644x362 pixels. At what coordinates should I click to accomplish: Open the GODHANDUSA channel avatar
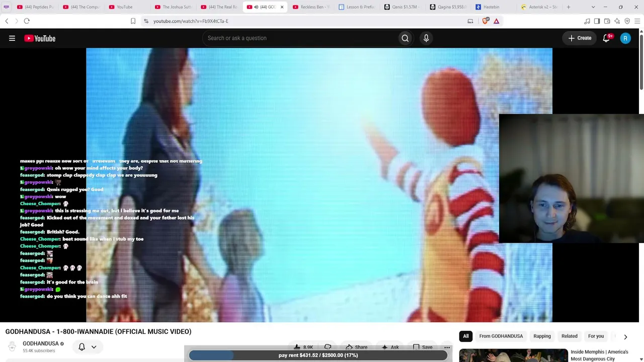tap(12, 346)
